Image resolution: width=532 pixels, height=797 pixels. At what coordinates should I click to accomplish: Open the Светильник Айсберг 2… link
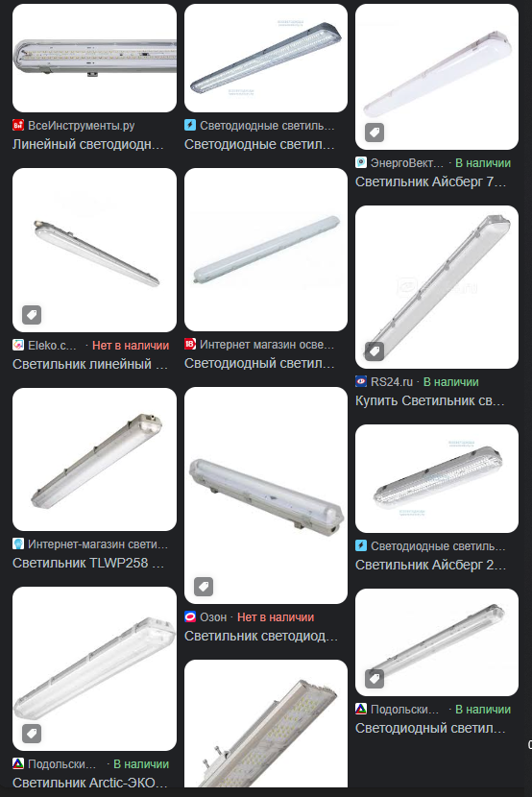coord(431,565)
